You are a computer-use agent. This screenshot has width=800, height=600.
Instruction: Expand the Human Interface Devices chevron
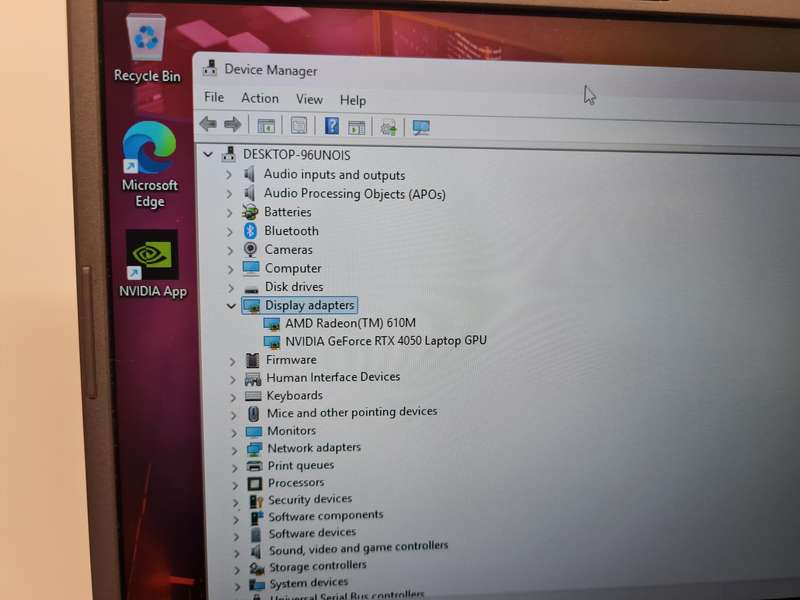(233, 380)
